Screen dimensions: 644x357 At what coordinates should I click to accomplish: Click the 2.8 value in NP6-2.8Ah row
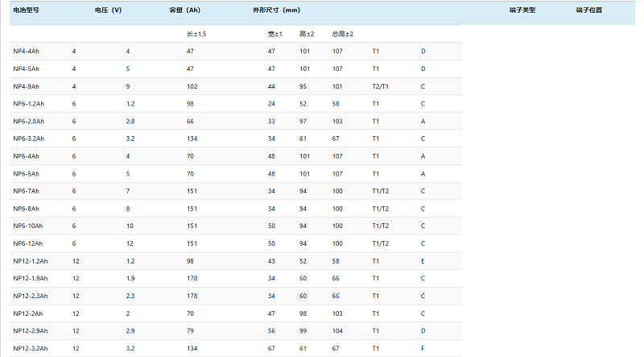pos(130,122)
